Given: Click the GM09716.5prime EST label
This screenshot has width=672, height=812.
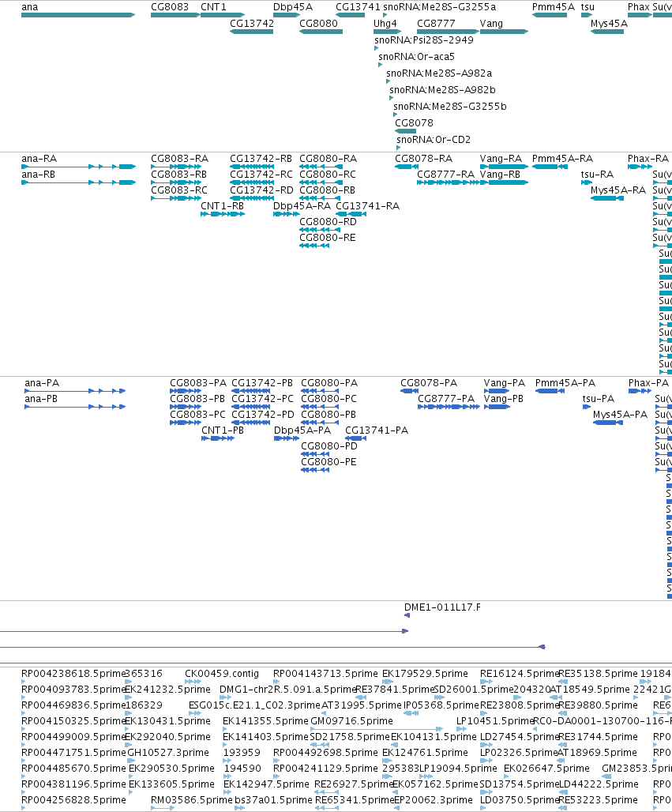Looking at the screenshot, I should point(351,721).
